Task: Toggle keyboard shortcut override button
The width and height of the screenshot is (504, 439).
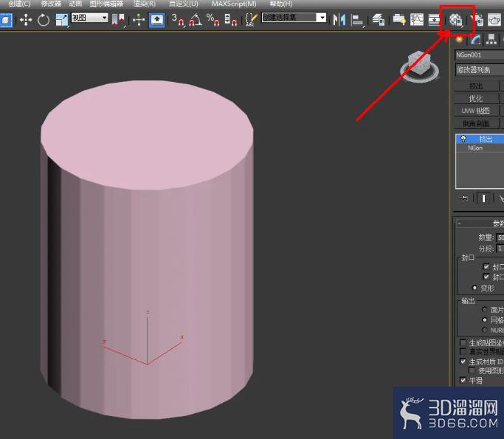Action: click(x=157, y=20)
